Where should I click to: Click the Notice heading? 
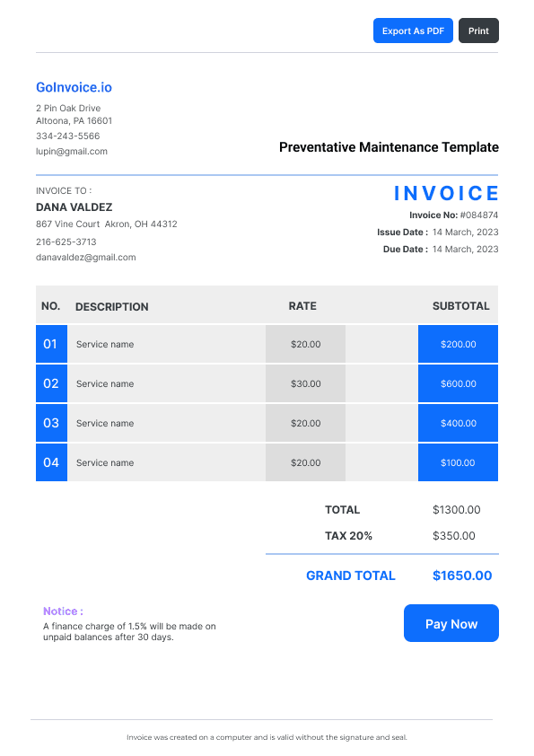(x=63, y=611)
